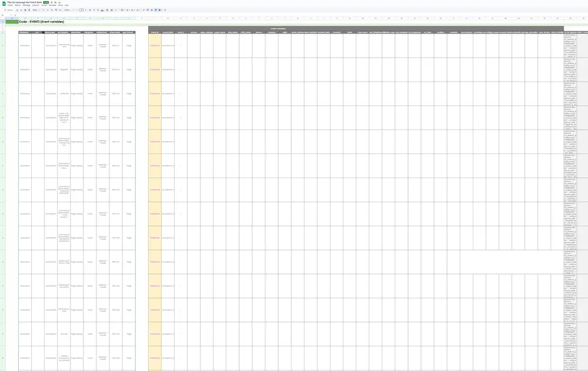Open vertical alignment dropdown
The width and height of the screenshot is (588, 371).
coord(128,10)
